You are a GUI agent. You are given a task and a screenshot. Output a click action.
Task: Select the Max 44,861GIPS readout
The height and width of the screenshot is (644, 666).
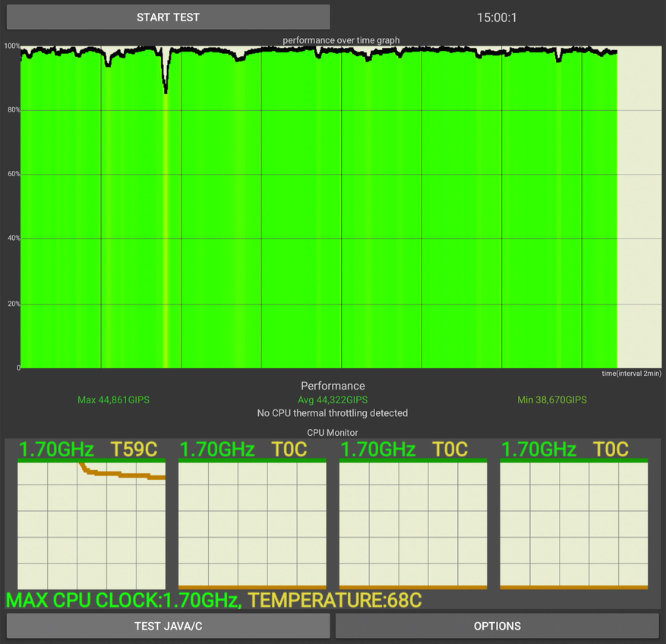tap(113, 399)
